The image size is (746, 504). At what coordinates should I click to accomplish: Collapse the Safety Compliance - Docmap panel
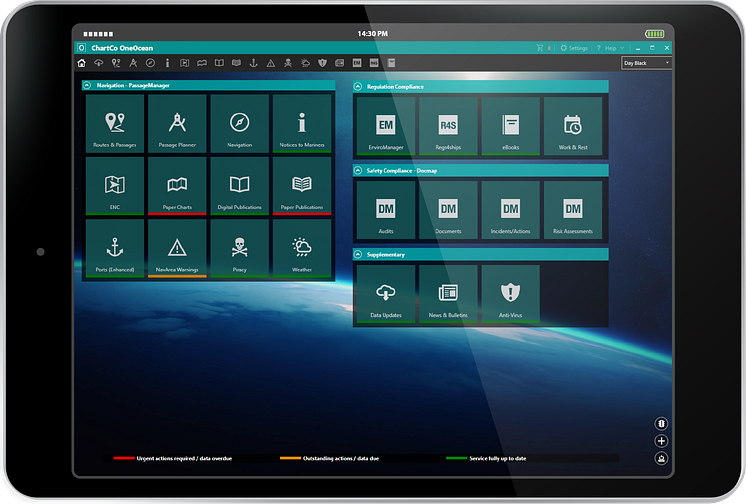(x=358, y=170)
